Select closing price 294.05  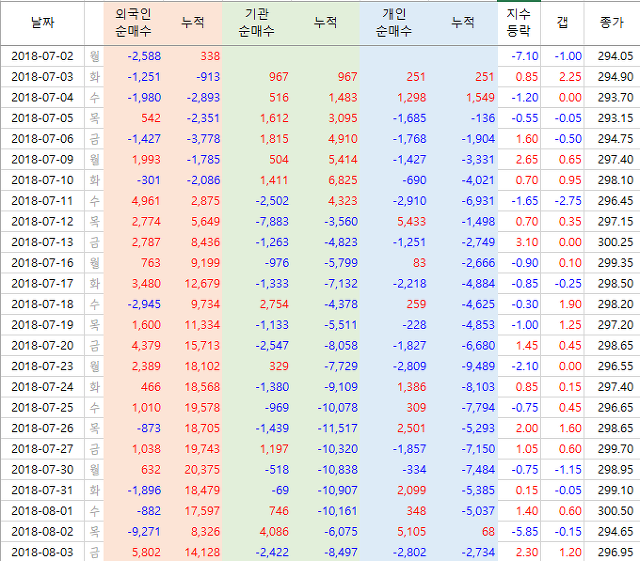[x=616, y=56]
